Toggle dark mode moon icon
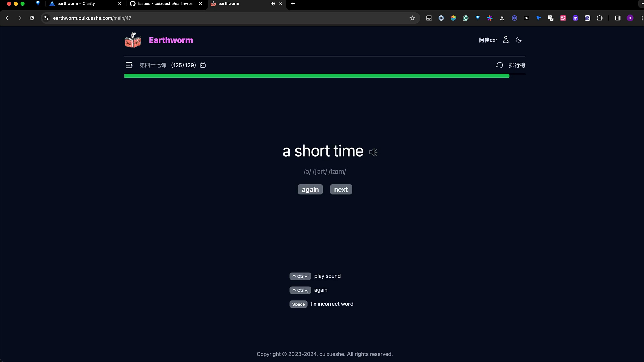 click(x=519, y=40)
